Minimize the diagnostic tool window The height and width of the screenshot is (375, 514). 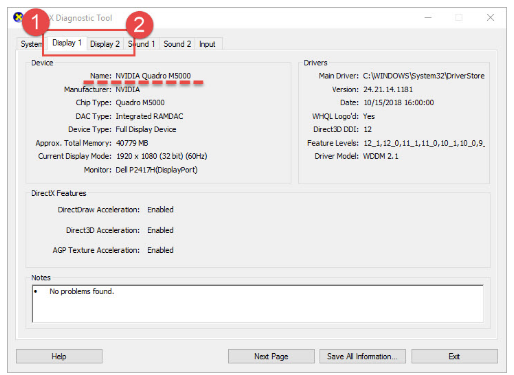pos(428,17)
